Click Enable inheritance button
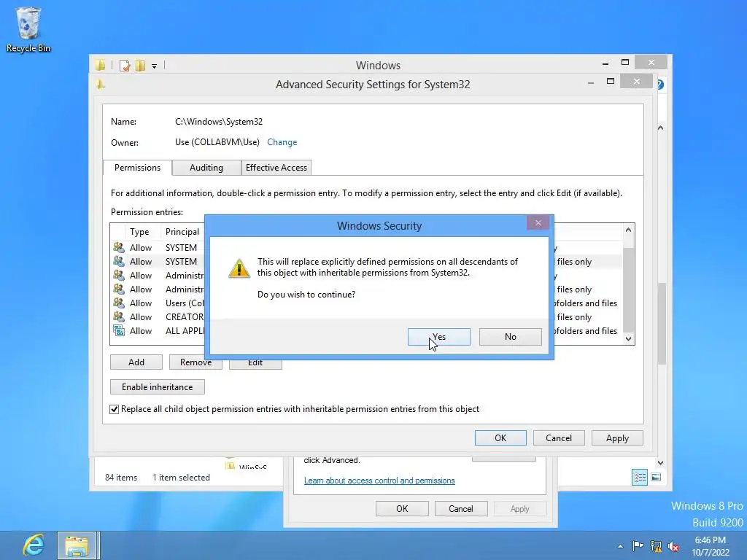The width and height of the screenshot is (747, 560). point(158,386)
